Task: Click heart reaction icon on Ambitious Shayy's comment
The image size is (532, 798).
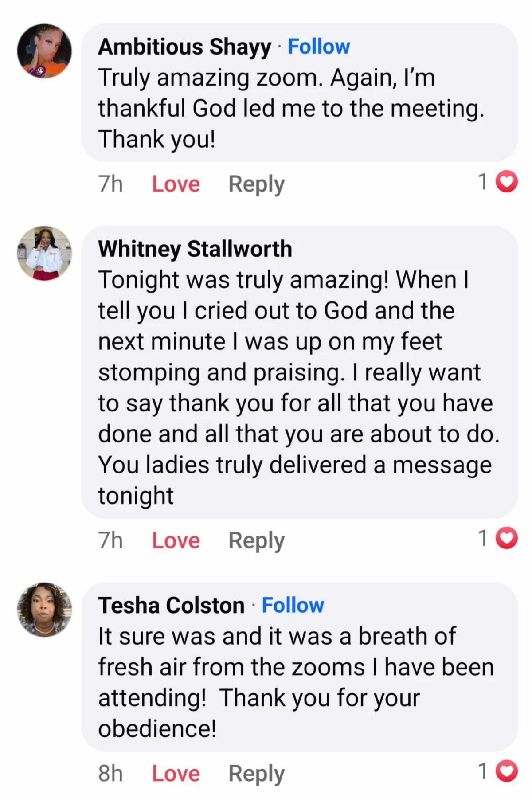Action: (506, 182)
